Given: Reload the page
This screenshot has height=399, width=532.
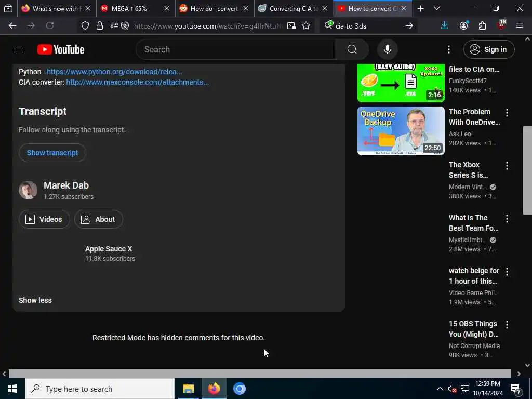Looking at the screenshot, I should [x=50, y=26].
